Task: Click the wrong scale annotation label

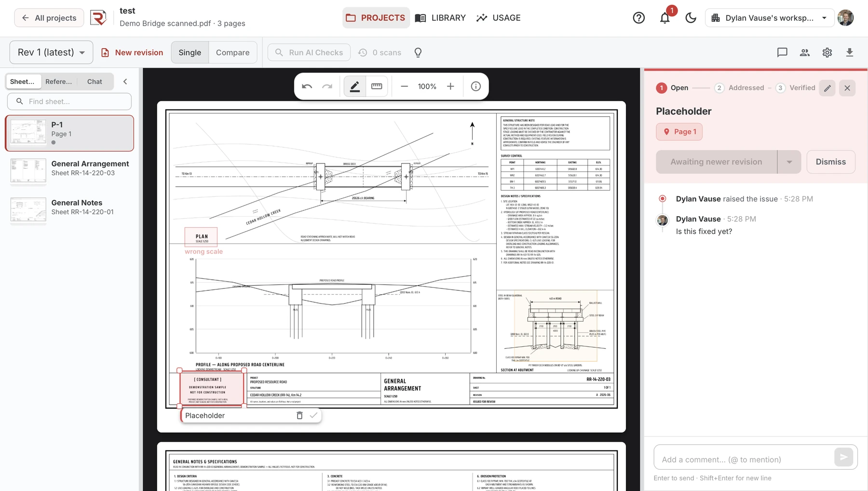Action: [x=203, y=251]
